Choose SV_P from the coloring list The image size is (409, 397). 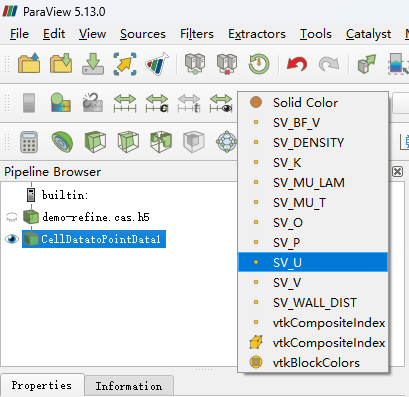tap(313, 242)
